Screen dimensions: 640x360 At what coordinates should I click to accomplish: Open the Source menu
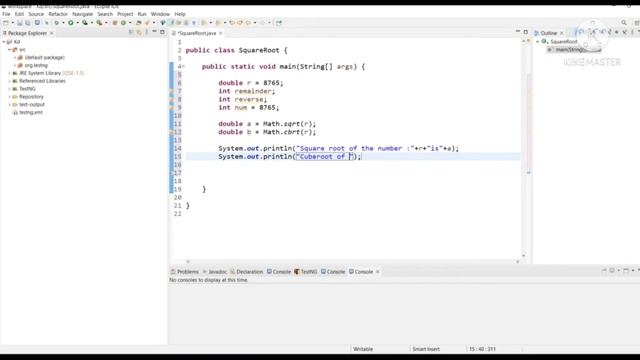tap(36, 14)
